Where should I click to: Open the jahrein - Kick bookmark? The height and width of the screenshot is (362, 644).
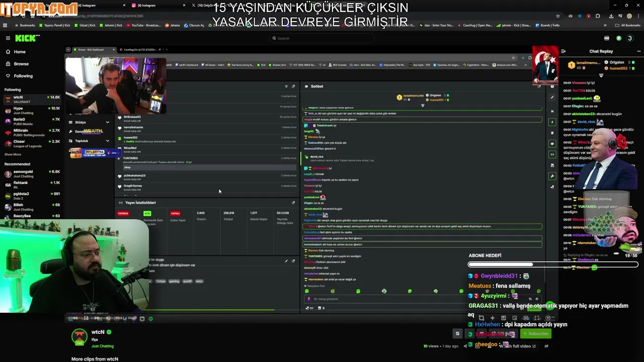[513, 25]
